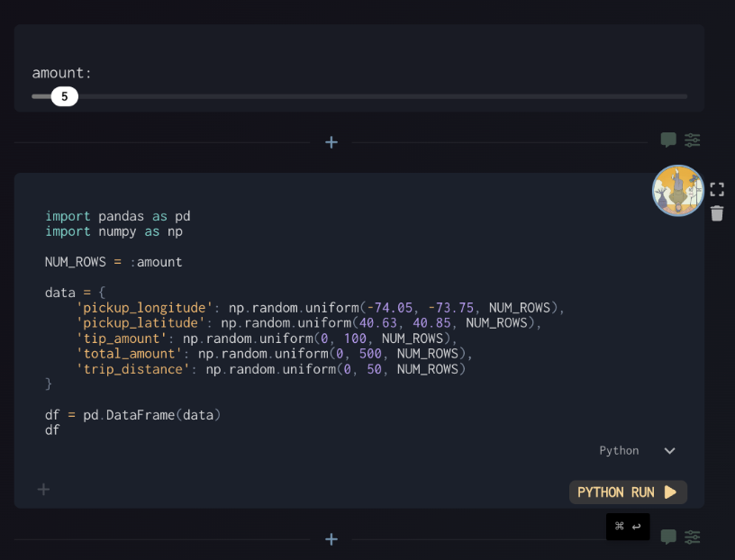The height and width of the screenshot is (560, 735).
Task: Open comments icon above the code cell
Action: pyautogui.click(x=668, y=140)
